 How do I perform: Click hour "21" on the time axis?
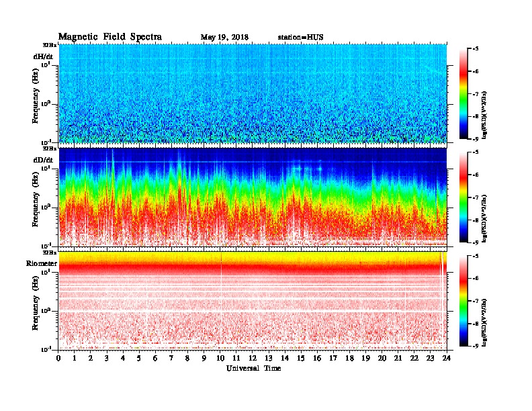398,358
